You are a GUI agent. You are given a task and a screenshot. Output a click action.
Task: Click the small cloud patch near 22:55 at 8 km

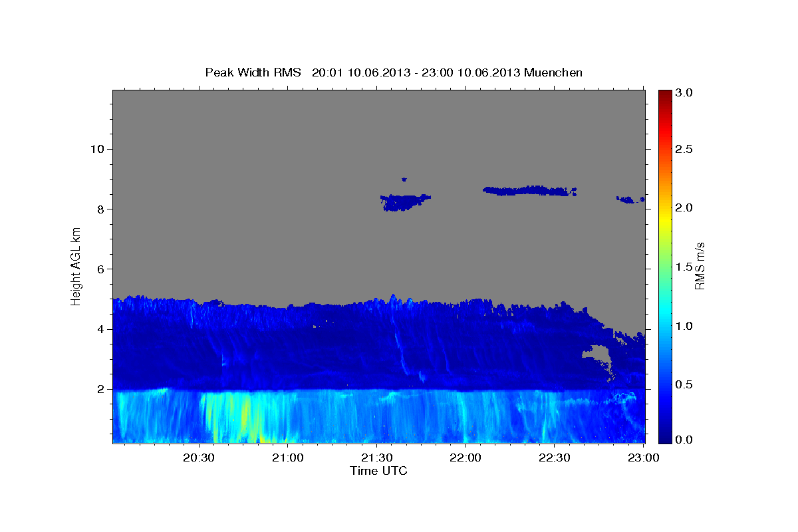(630, 199)
